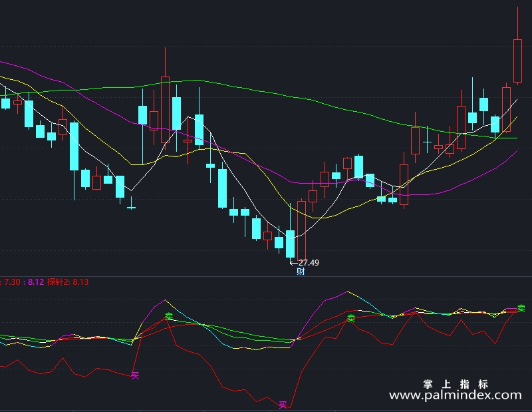
Task: Click the lowest 买 buy signal at indicator bottom
Action: (x=283, y=405)
